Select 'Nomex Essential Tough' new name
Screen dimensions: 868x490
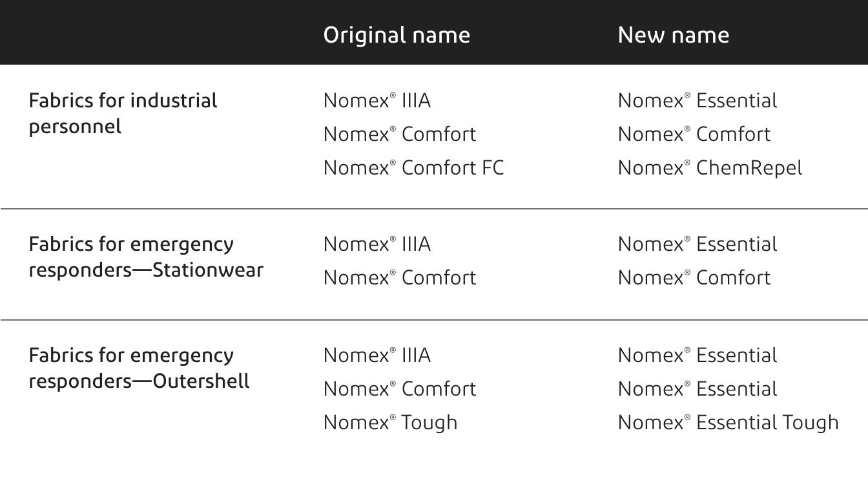pyautogui.click(x=728, y=423)
